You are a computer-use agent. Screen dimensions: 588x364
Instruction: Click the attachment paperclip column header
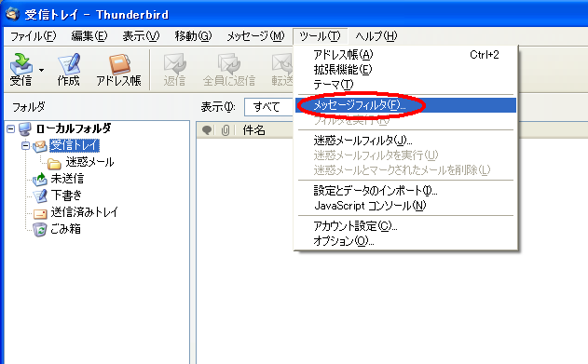225,130
